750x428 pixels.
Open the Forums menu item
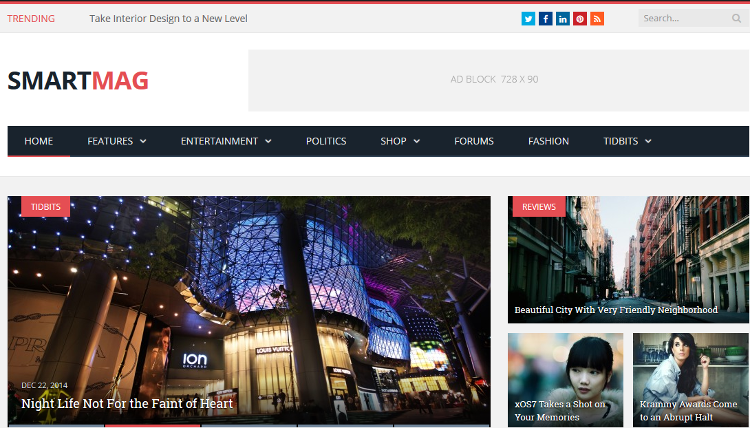(x=474, y=141)
